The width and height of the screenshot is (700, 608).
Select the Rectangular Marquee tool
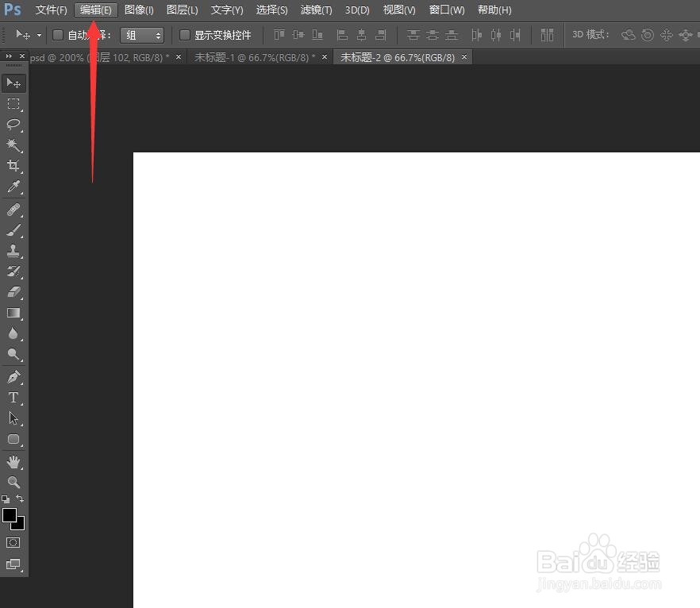13,104
